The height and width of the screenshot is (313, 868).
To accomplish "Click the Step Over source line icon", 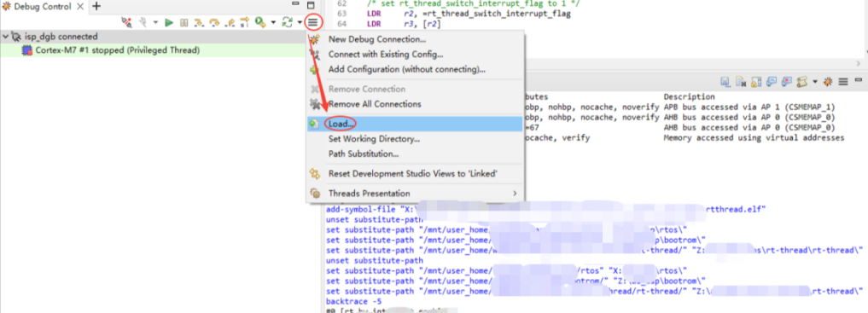I will tap(214, 23).
